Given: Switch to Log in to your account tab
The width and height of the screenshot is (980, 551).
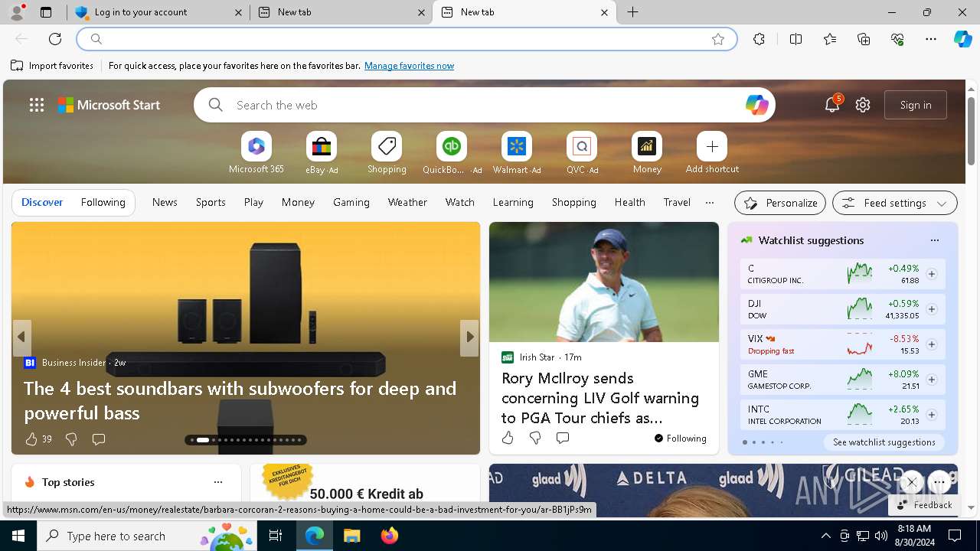Looking at the screenshot, I should click(x=158, y=12).
